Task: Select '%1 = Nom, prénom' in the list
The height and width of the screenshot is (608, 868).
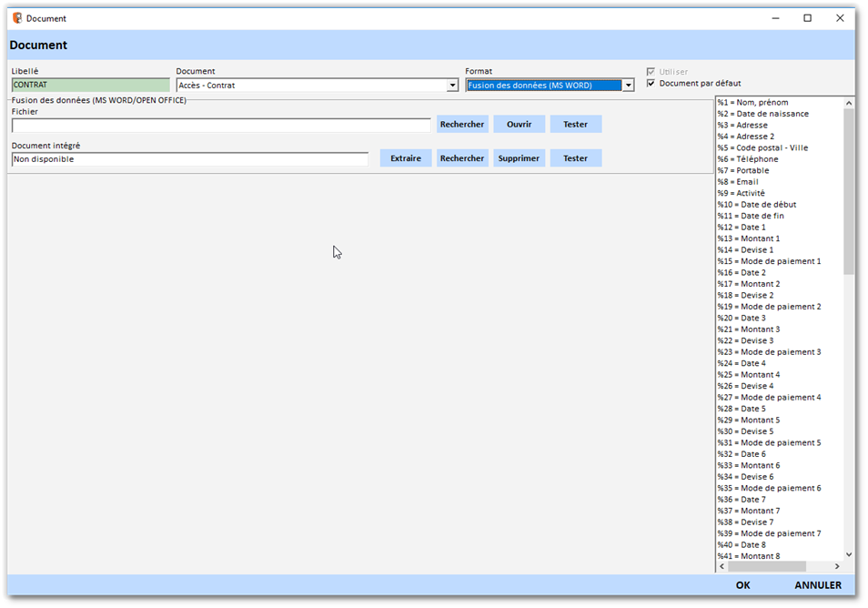Action: click(753, 103)
